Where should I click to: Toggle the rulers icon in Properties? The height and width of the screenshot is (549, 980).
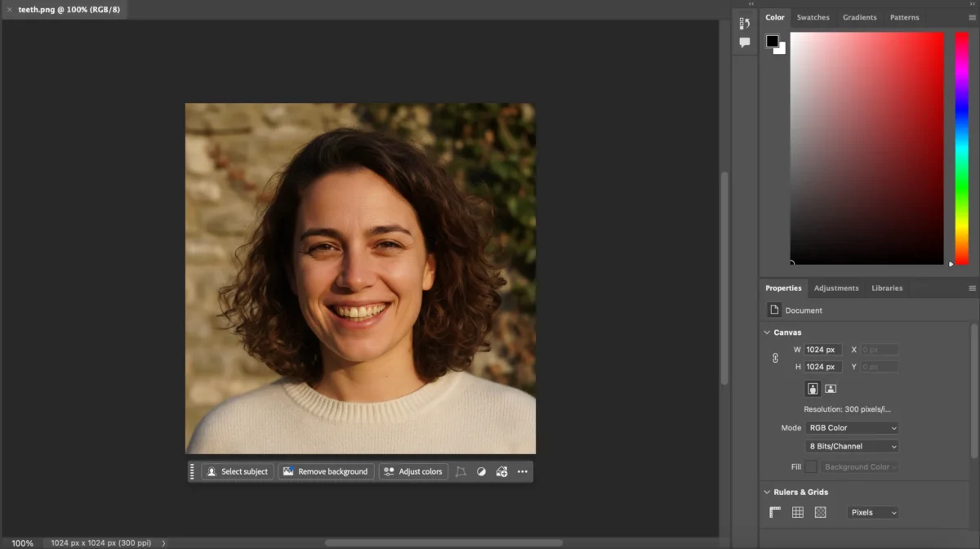(x=775, y=512)
